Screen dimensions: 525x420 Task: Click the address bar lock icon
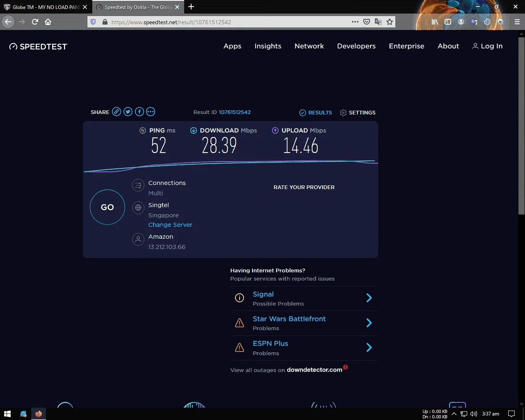105,22
